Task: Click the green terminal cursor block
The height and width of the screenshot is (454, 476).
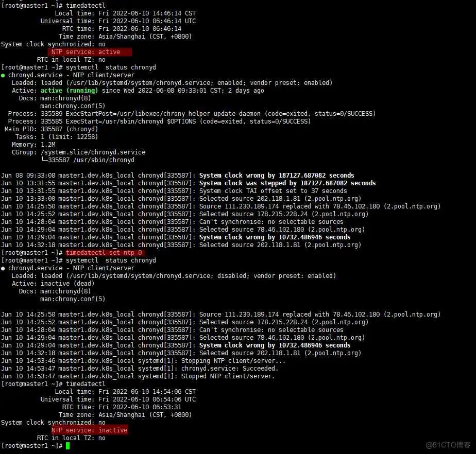Action: coord(67,446)
